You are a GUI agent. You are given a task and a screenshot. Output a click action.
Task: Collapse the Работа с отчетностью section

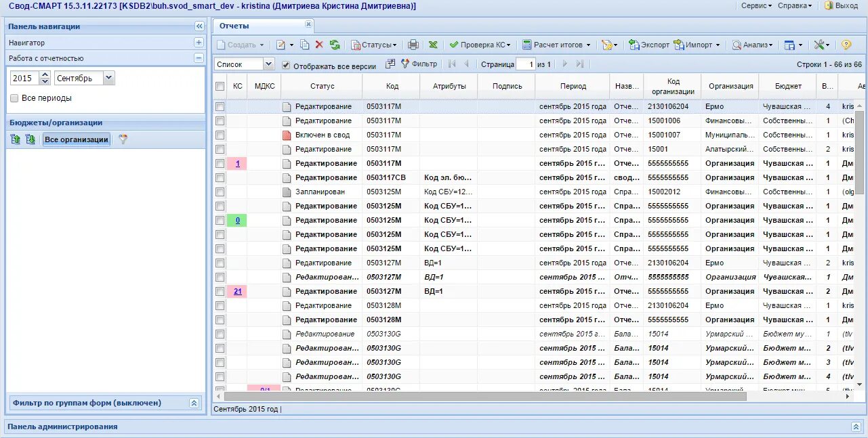[x=199, y=58]
